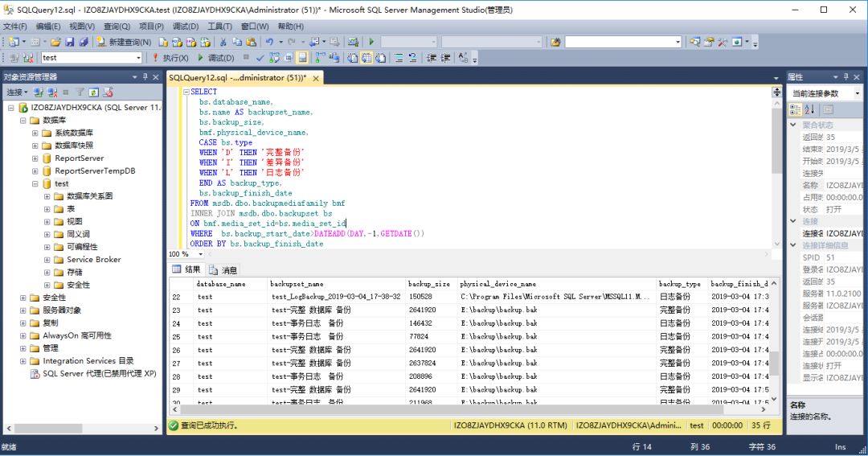
Task: Select the 表 folder under test database
Action: [71, 208]
